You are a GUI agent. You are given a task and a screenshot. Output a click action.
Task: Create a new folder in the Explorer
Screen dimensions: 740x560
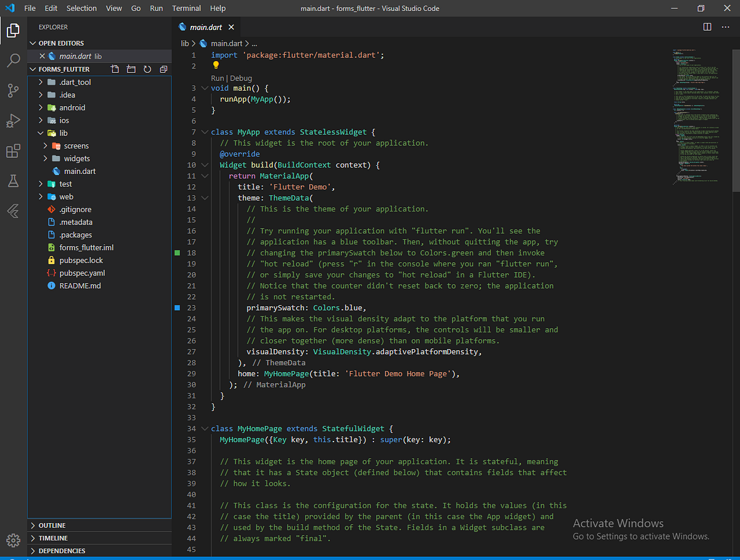[131, 69]
